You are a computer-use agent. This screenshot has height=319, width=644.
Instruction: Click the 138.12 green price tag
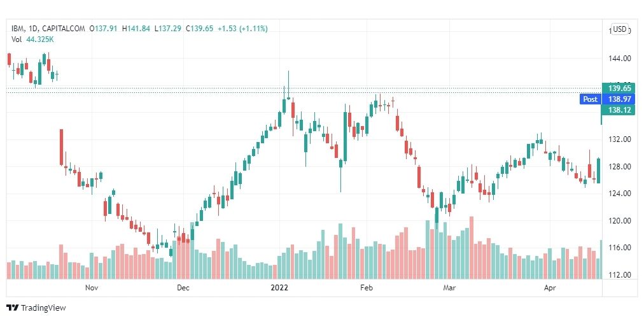tap(619, 110)
